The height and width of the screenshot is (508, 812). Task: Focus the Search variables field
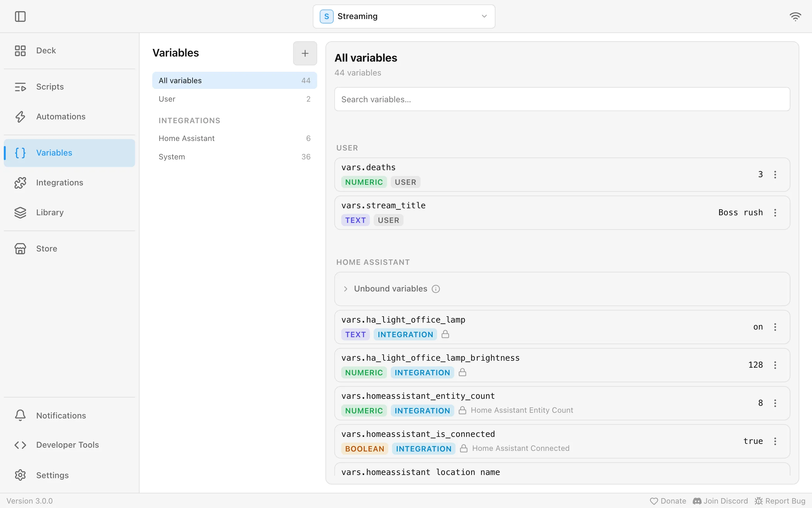pyautogui.click(x=562, y=99)
